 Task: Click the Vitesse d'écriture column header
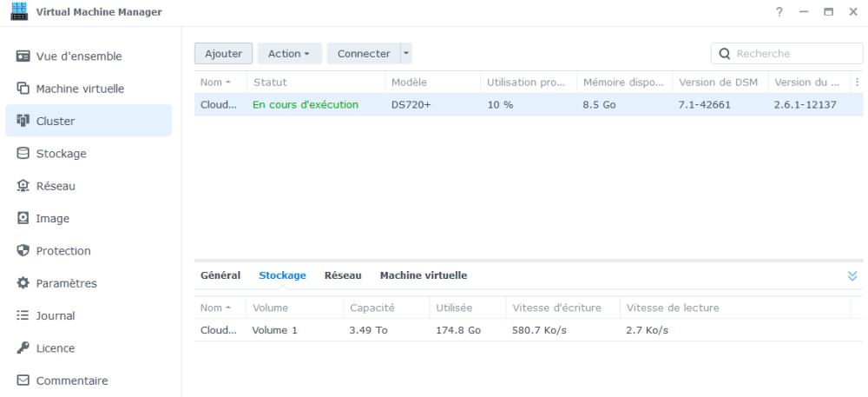pyautogui.click(x=563, y=308)
